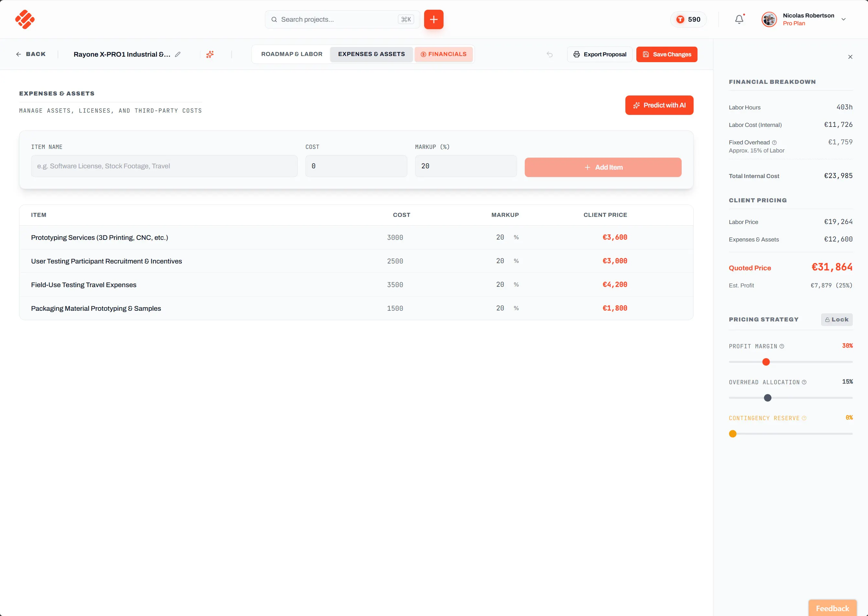Click the plus new project button

click(434, 19)
